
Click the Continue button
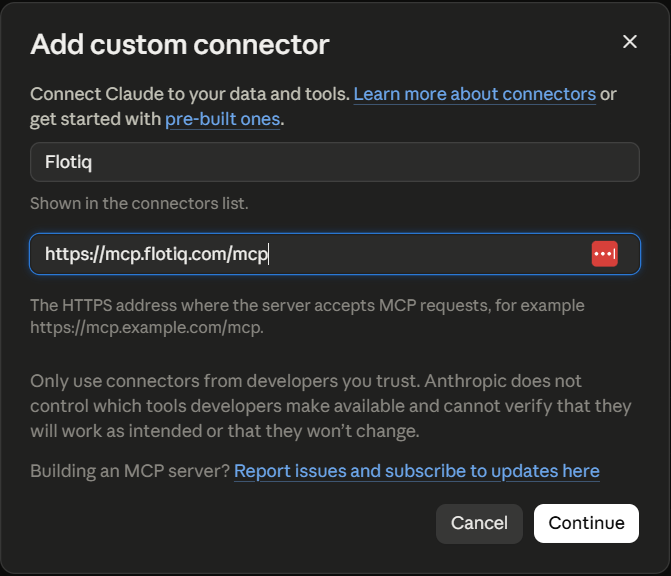coord(586,523)
